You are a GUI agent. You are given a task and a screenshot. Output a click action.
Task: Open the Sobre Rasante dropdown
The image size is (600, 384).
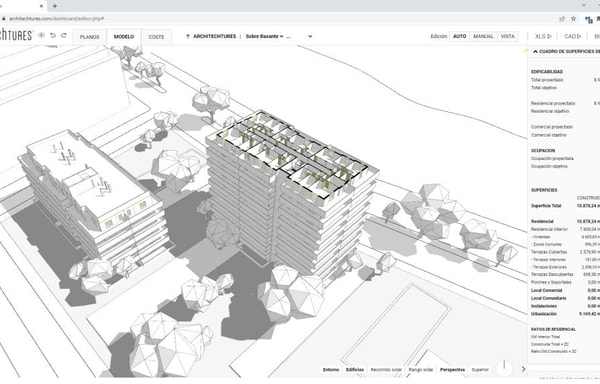[264, 36]
